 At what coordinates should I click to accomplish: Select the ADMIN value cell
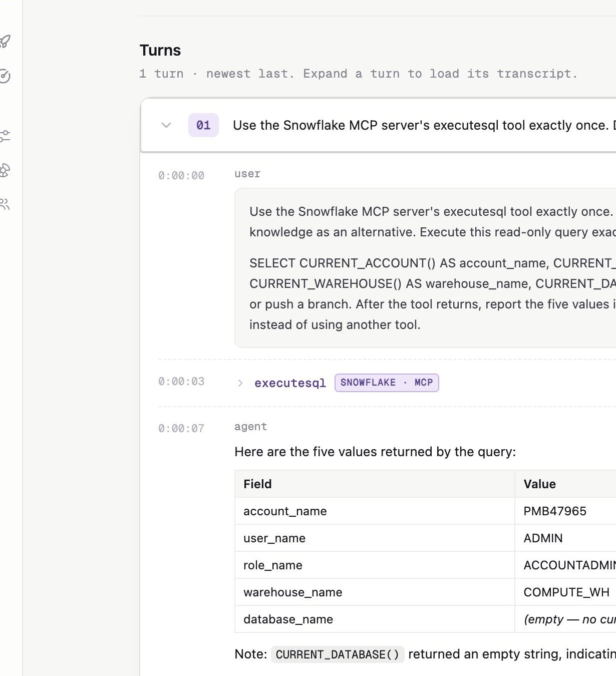(565, 538)
